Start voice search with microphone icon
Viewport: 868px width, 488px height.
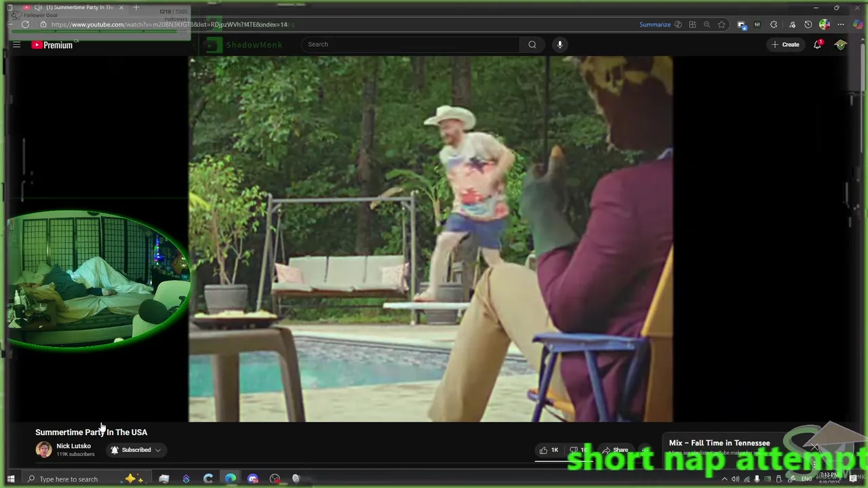(x=559, y=45)
